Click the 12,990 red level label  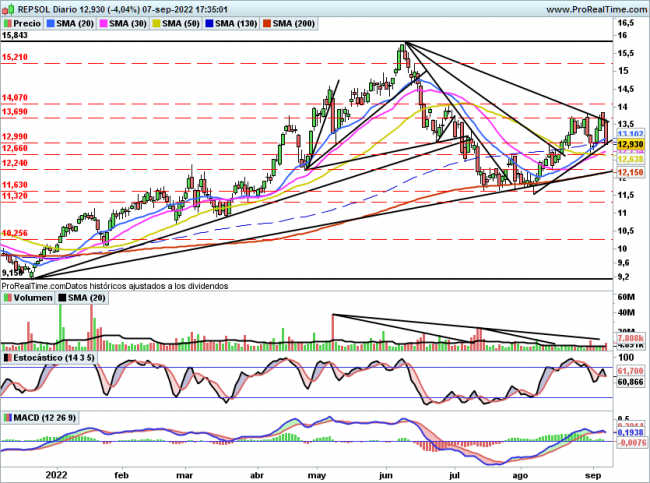click(x=15, y=137)
